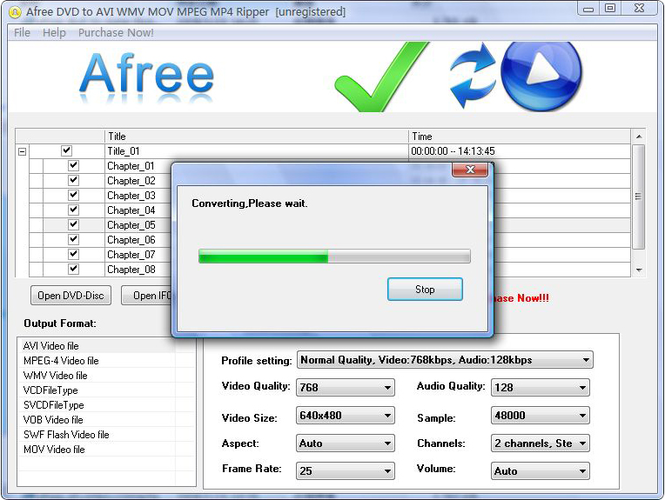The height and width of the screenshot is (500, 665).
Task: Click the Open DVD-Disc button
Action: tap(71, 295)
